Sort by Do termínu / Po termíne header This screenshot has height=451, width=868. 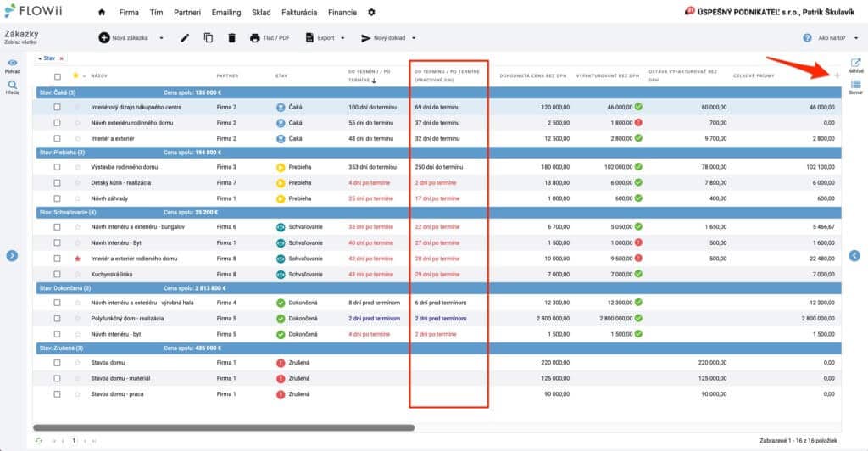370,75
